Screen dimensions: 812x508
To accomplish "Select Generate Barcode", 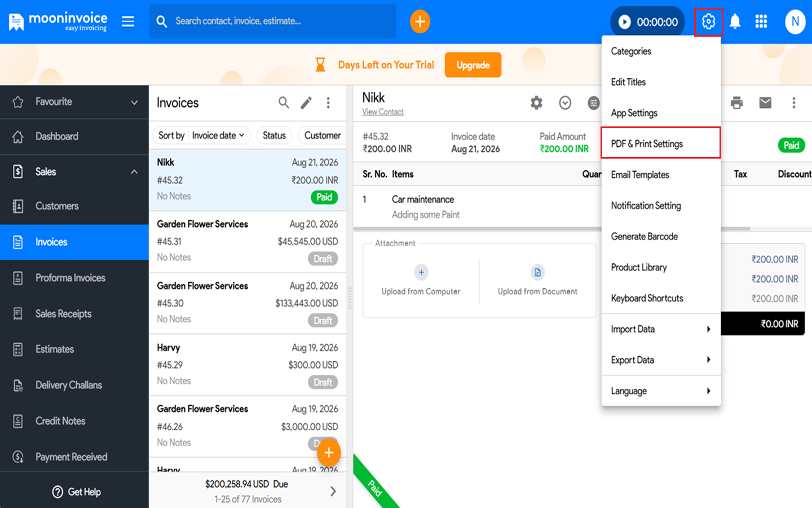I will pos(661,237).
